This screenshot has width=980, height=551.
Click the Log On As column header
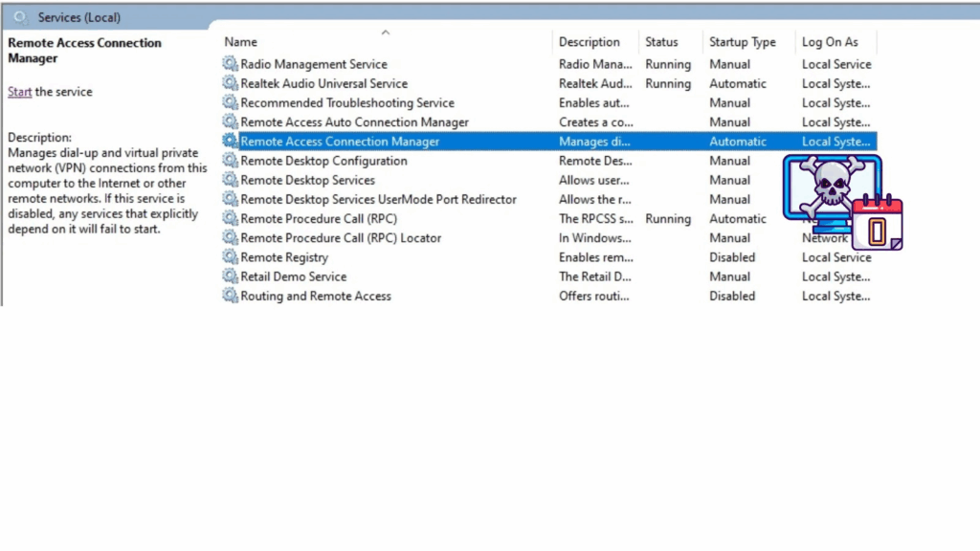point(830,42)
